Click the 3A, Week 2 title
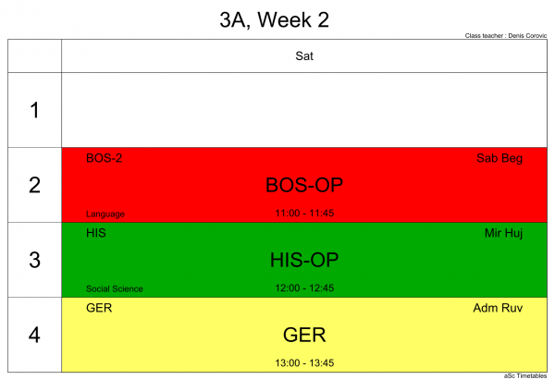This screenshot has height=392, width=555. pyautogui.click(x=275, y=19)
